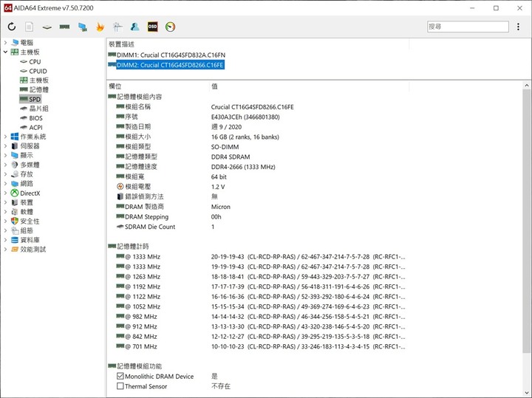
Task: Click the driver update toolbar icon
Action: point(117,27)
